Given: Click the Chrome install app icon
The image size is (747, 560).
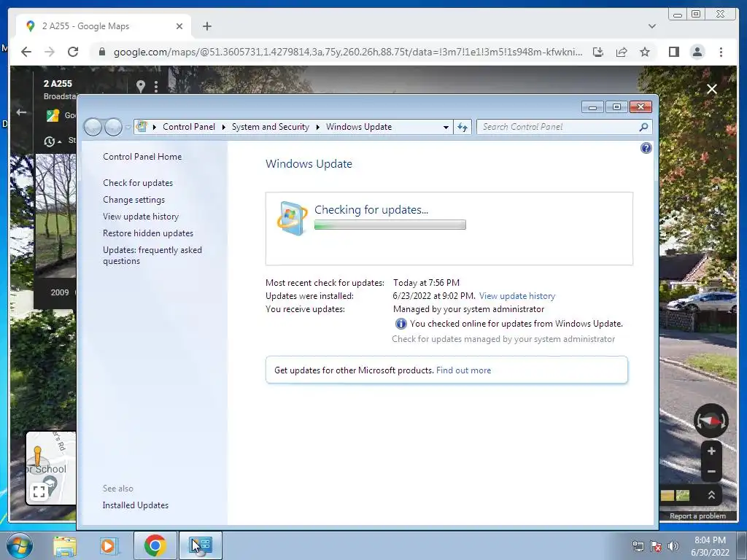Looking at the screenshot, I should point(598,52).
